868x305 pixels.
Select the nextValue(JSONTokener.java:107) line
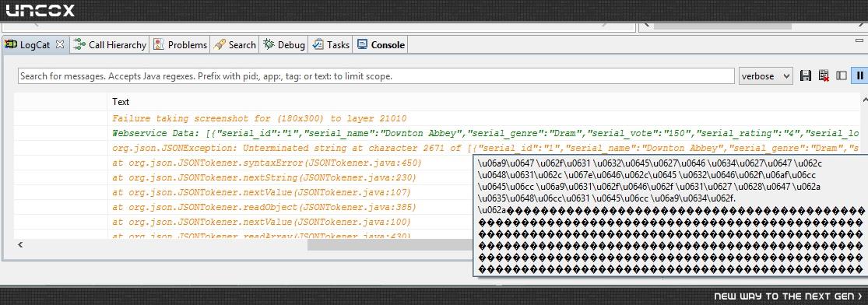point(262,192)
